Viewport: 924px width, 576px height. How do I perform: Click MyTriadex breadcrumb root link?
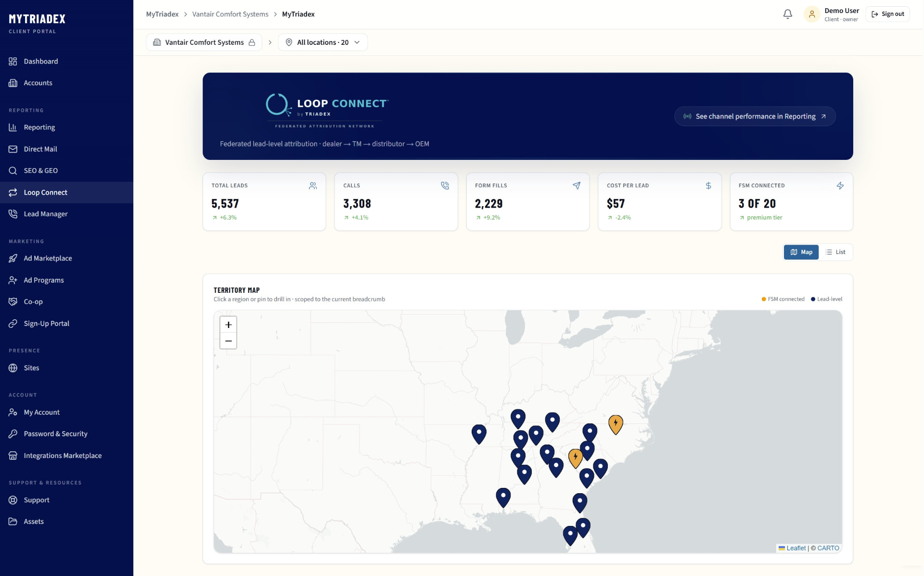(162, 14)
